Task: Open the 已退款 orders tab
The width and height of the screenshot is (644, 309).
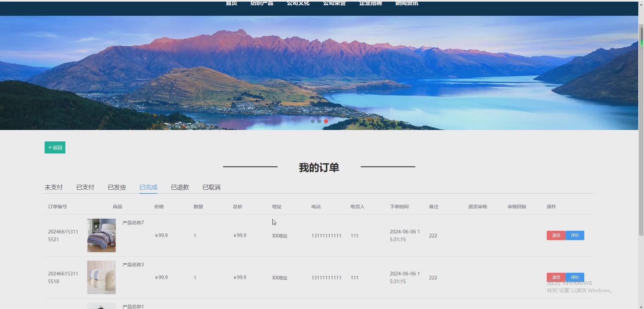Action: coord(180,187)
